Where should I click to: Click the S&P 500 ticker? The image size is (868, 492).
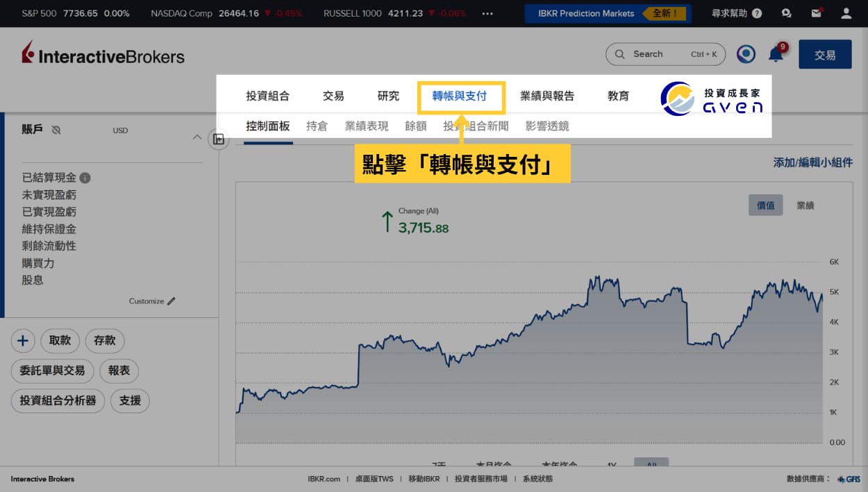pos(76,13)
